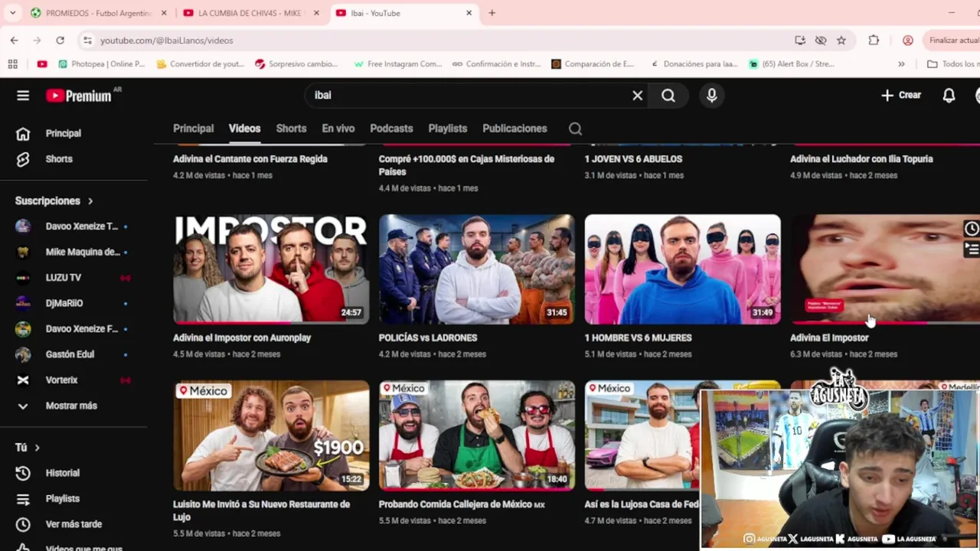The image size is (980, 551).
Task: Open the Playlists channel tab
Action: coord(447,129)
